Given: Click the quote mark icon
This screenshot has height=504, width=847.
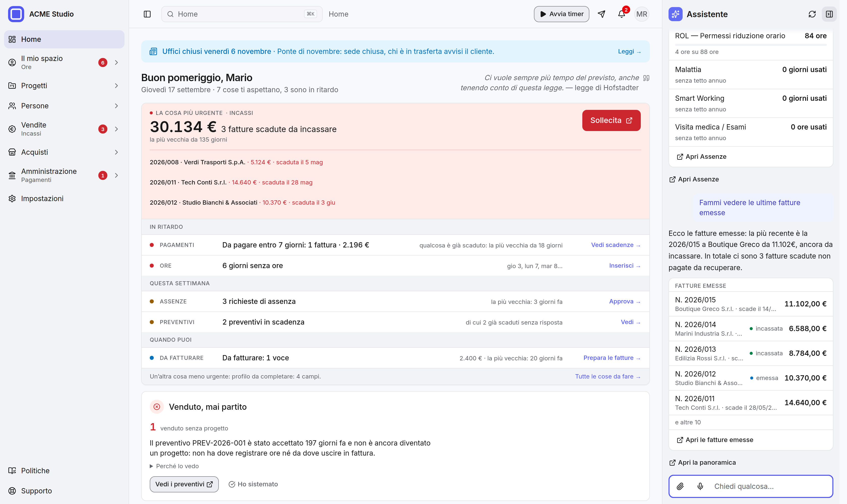Looking at the screenshot, I should click(646, 78).
